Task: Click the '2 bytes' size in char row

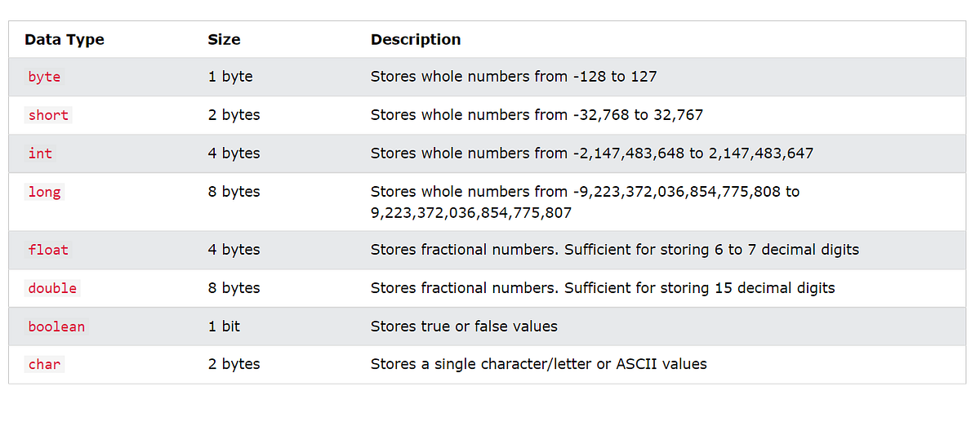Action: (x=234, y=365)
